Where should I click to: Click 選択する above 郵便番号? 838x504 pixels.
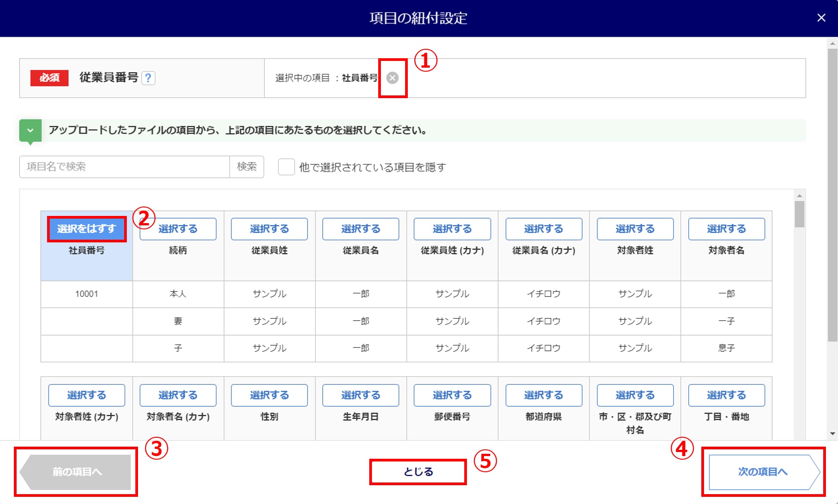click(x=452, y=395)
